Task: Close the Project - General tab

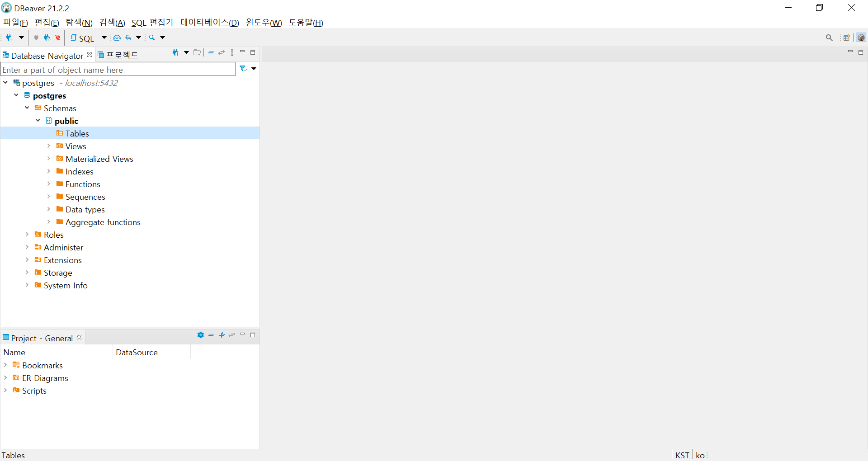Action: tap(79, 337)
